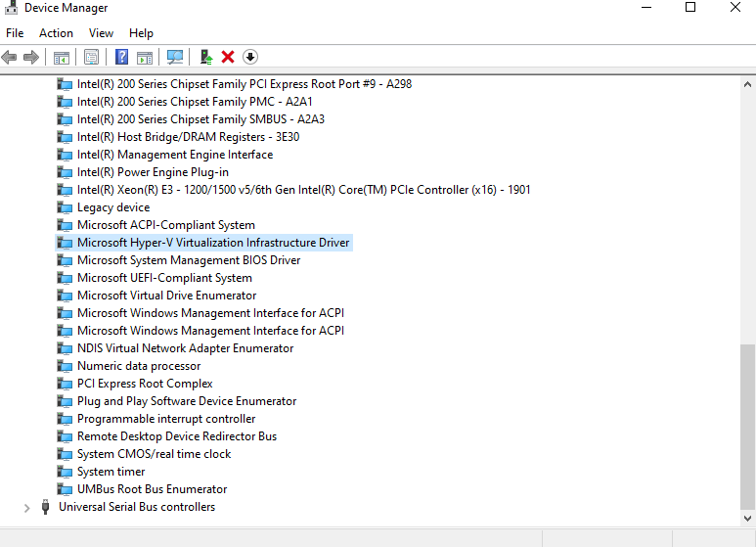This screenshot has height=547, width=756.
Task: Select System timer entry
Action: pyautogui.click(x=111, y=472)
